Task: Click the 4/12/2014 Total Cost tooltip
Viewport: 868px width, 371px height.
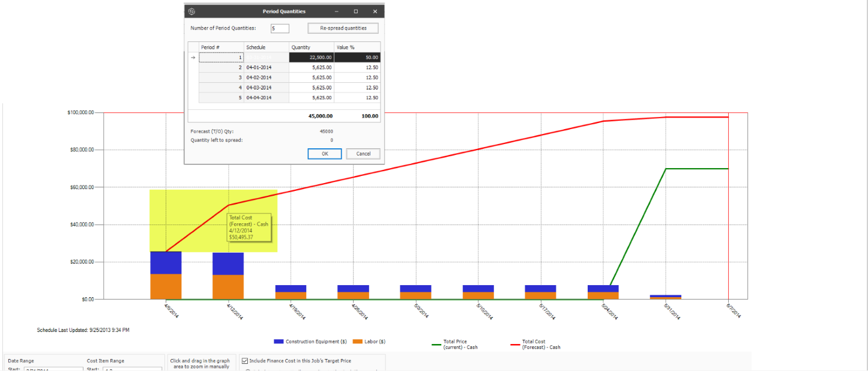Action: click(249, 228)
